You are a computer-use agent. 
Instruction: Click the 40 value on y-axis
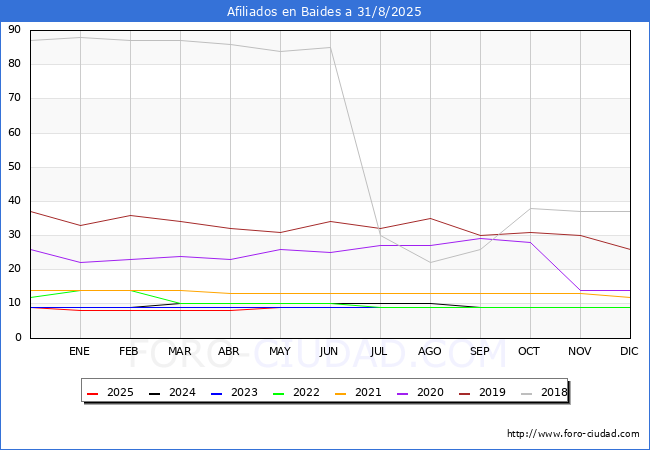click(15, 201)
